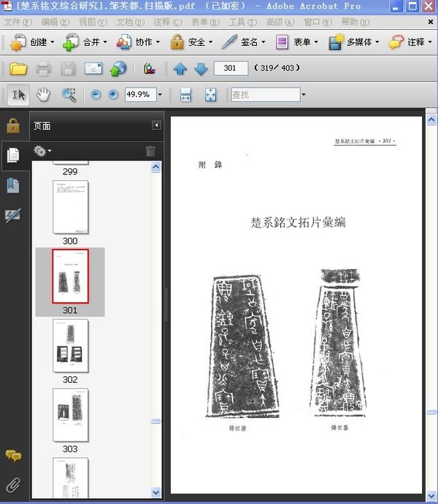Image resolution: width=438 pixels, height=504 pixels.
Task: Toggle Fit One Full Page view
Action: coord(210,95)
